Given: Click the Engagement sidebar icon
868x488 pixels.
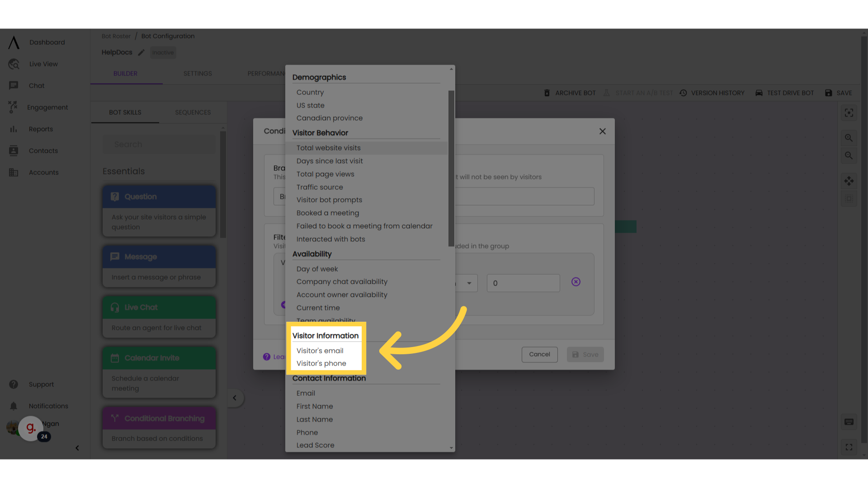Looking at the screenshot, I should click(14, 107).
